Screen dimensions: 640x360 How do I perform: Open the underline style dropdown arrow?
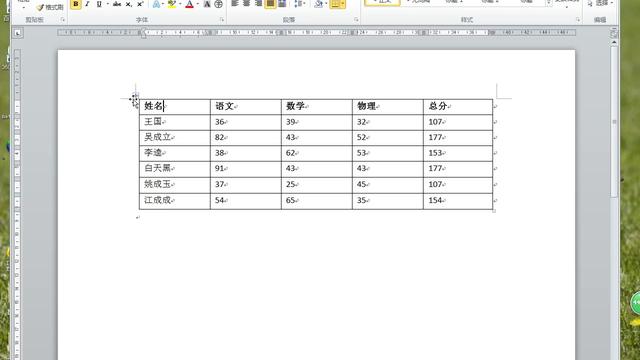click(107, 4)
